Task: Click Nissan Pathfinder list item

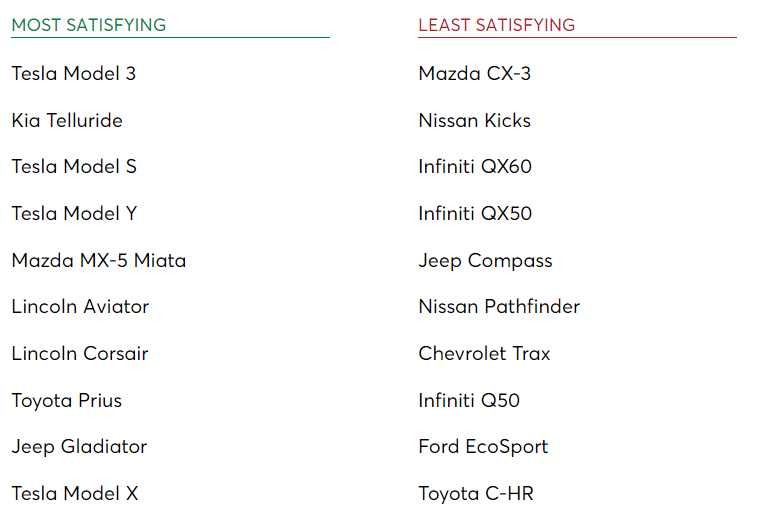Action: pyautogui.click(x=499, y=307)
